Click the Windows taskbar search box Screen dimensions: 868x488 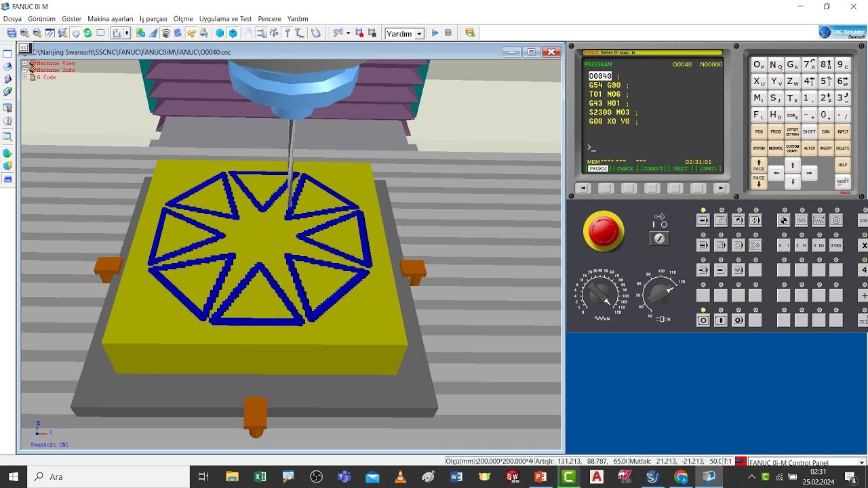[x=108, y=476]
